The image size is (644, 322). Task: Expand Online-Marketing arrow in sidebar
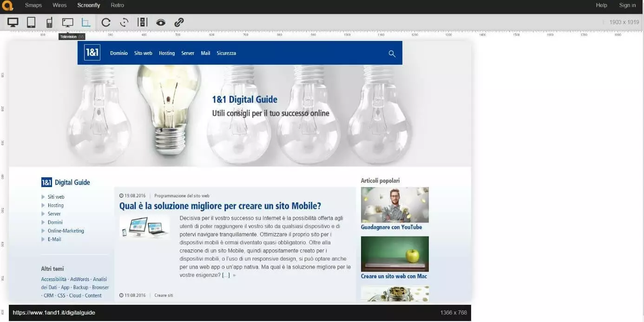43,231
